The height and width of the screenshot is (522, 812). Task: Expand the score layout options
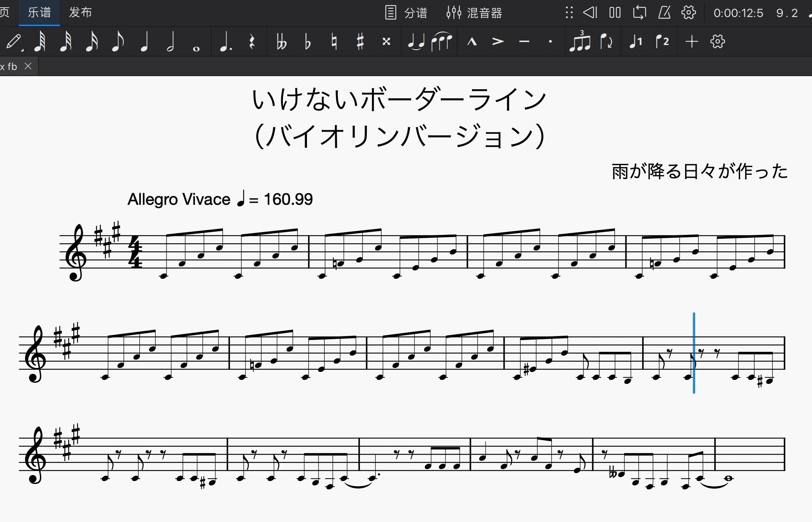pyautogui.click(x=718, y=41)
